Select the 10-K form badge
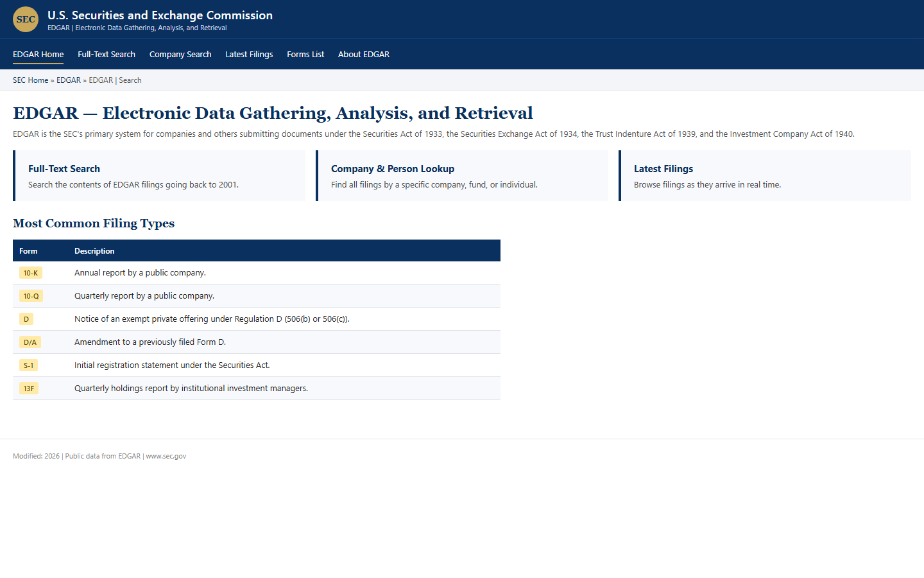The height and width of the screenshot is (578, 924). coord(31,273)
